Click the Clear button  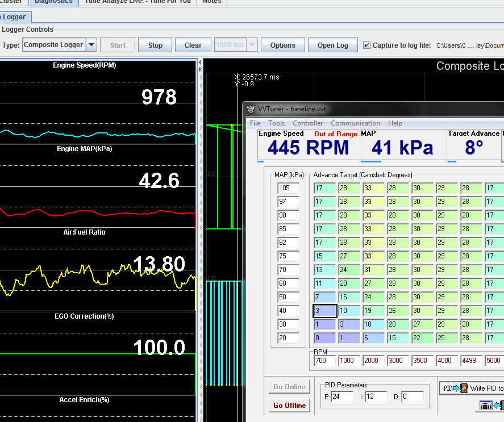tap(193, 45)
